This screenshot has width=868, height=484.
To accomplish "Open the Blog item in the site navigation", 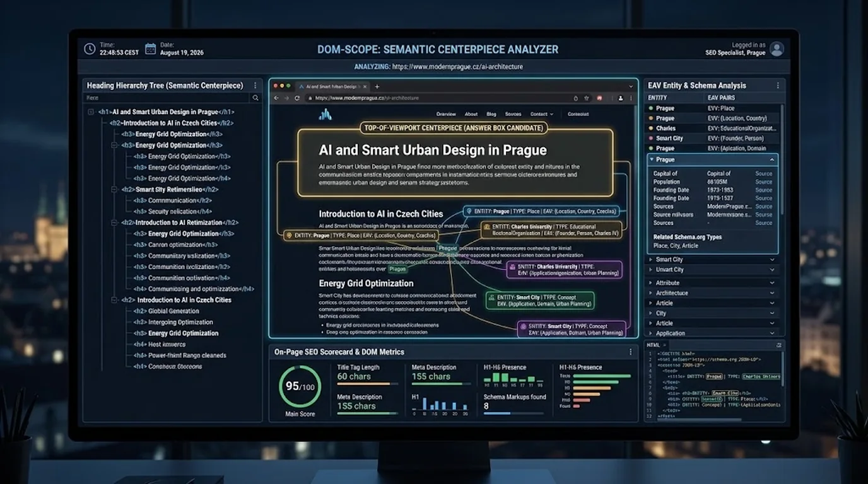I will 491,114.
